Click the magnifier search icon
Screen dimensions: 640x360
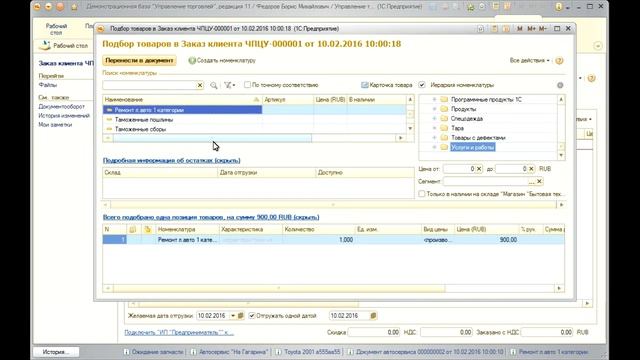click(x=213, y=85)
